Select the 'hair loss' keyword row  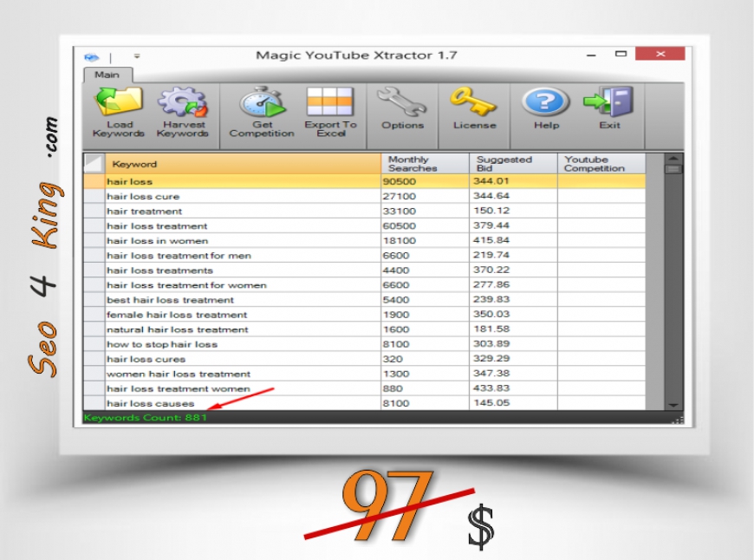pos(365,181)
